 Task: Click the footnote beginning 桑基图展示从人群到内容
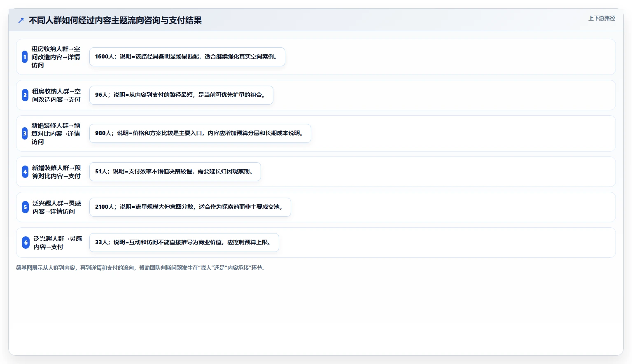tap(142, 268)
